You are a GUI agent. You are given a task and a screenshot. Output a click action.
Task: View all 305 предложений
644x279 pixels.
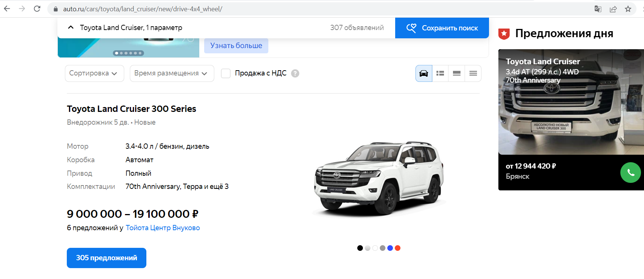click(x=107, y=258)
